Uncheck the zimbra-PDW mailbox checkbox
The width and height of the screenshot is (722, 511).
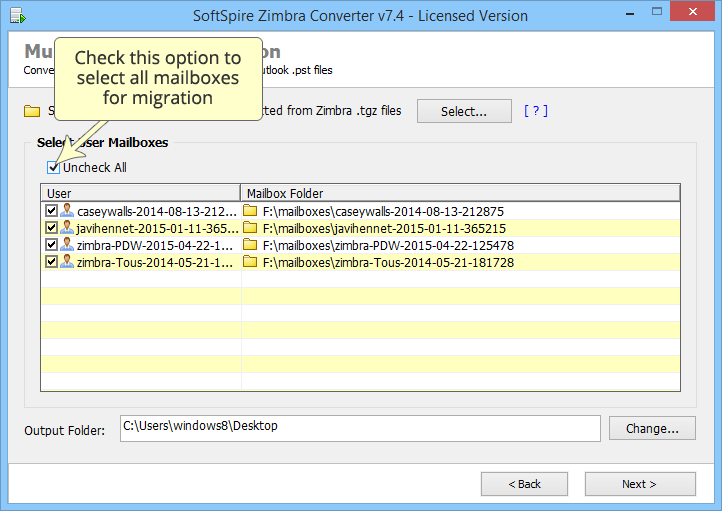pos(51,245)
